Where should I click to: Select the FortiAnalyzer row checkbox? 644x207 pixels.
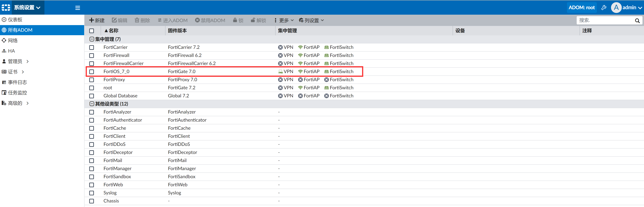click(92, 112)
